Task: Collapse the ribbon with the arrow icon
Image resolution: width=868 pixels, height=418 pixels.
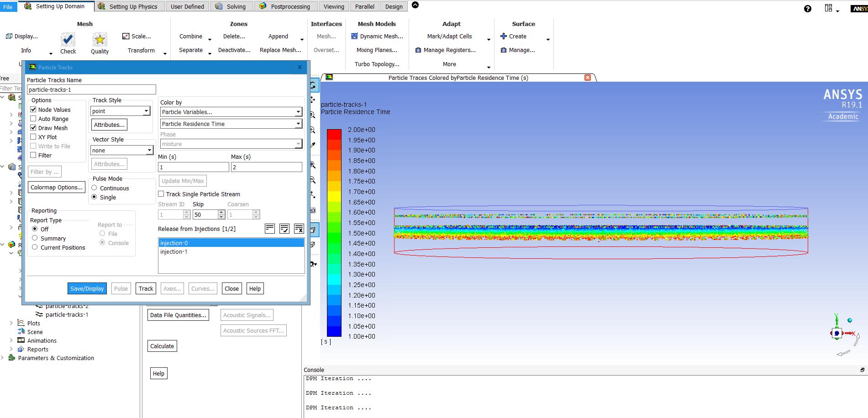Action: pyautogui.click(x=415, y=5)
